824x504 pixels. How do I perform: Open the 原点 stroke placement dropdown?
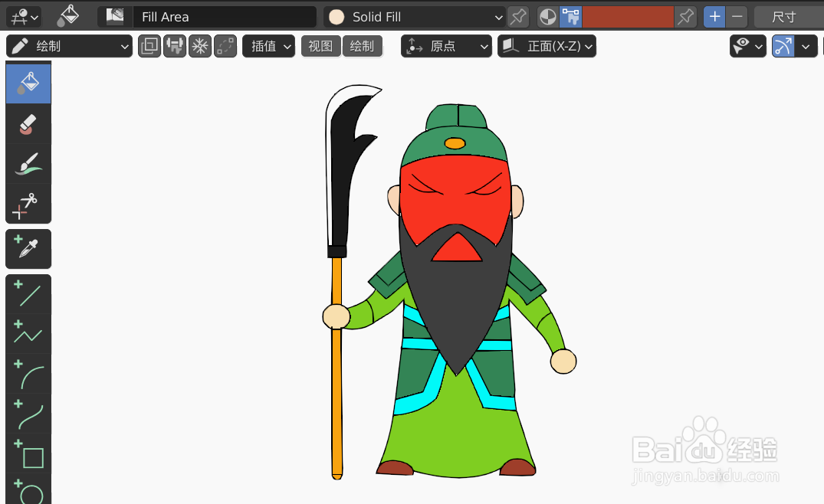click(x=446, y=46)
